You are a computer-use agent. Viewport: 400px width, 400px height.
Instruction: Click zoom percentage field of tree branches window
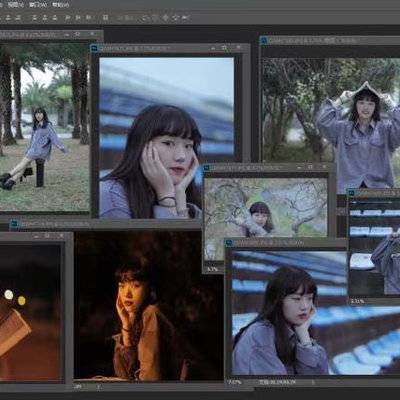click(x=212, y=269)
